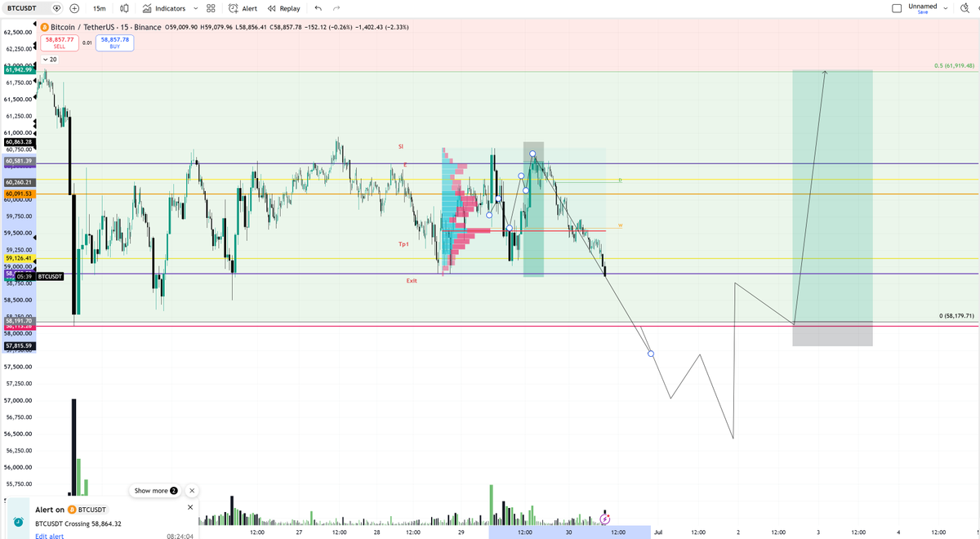Click the 58,857.77 SELL button
980x539 pixels.
60,42
